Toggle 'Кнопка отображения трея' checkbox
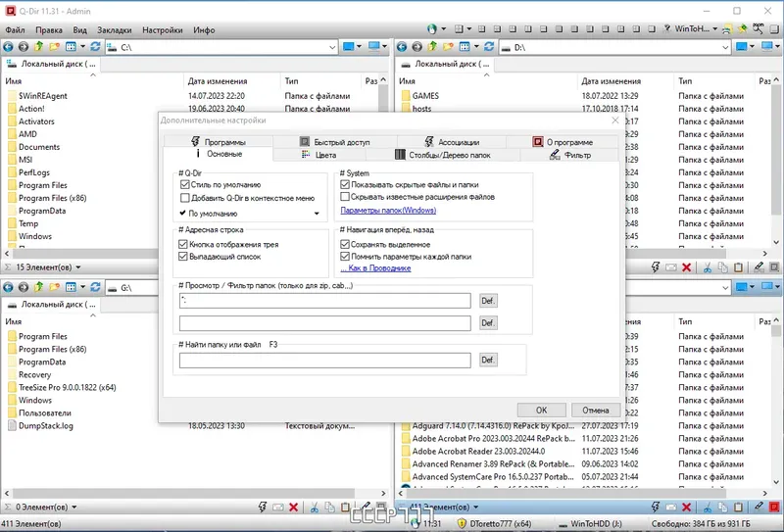Viewport: 784px width, 532px height. [183, 245]
